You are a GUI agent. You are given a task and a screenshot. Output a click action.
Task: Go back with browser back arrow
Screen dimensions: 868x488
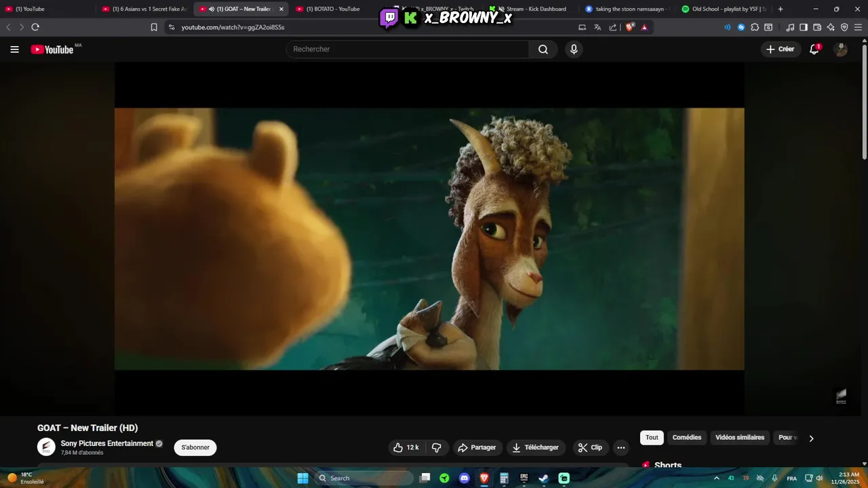[x=8, y=27]
